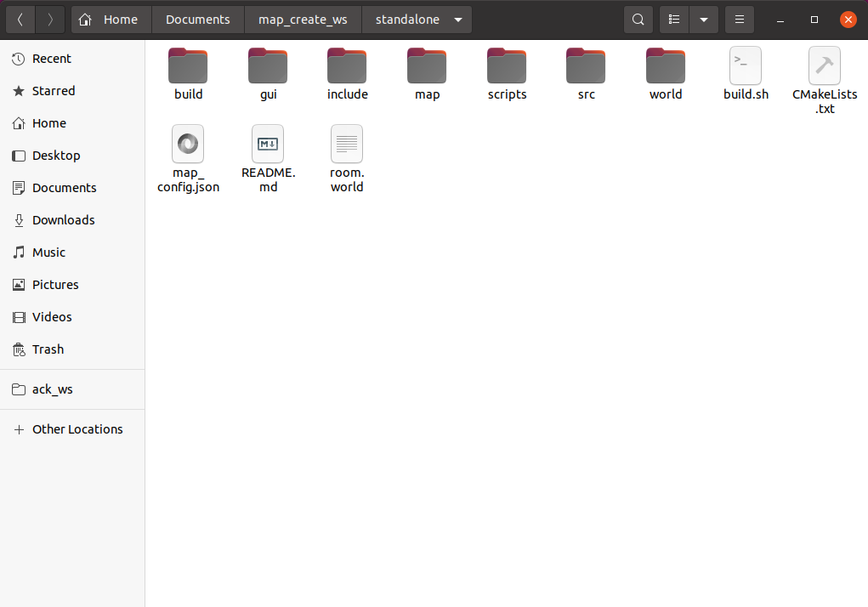Select the map_config.json file icon
This screenshot has width=868, height=607.
click(x=188, y=144)
